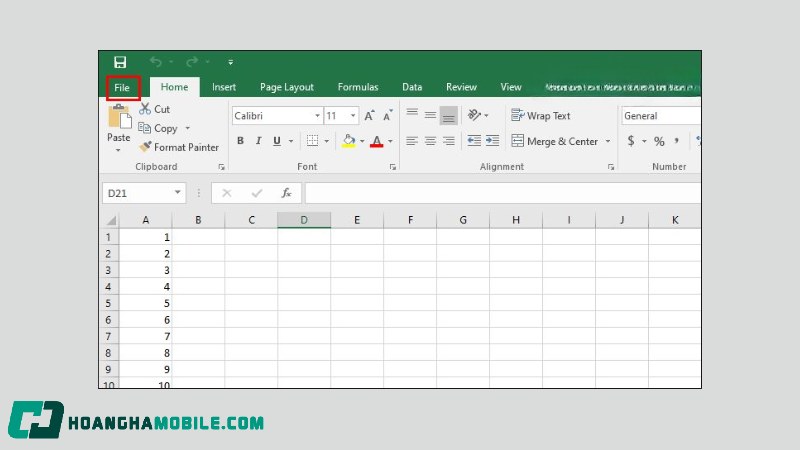Expand Merge & Center dropdown arrow
800x450 pixels.
point(608,141)
